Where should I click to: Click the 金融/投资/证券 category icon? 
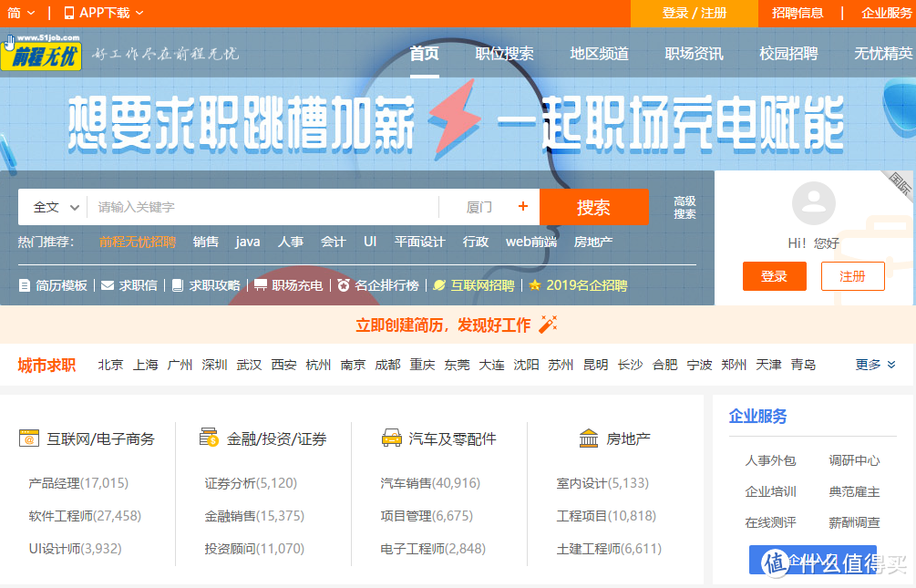pyautogui.click(x=209, y=438)
